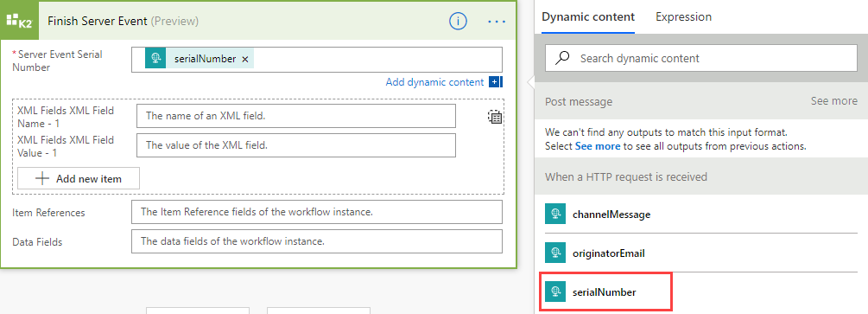868x314 pixels.
Task: Switch XML fields to array input mode icon
Action: coord(495,117)
